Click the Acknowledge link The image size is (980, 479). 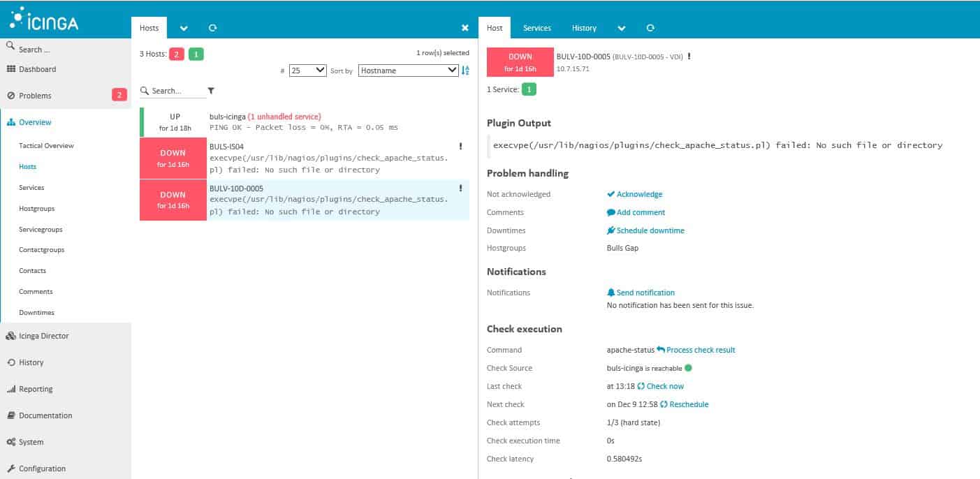click(x=635, y=194)
